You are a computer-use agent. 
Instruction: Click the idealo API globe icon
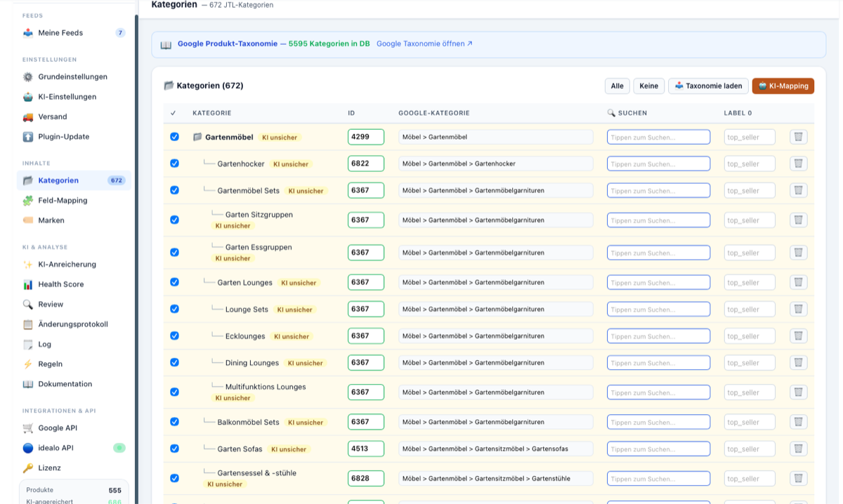click(28, 448)
